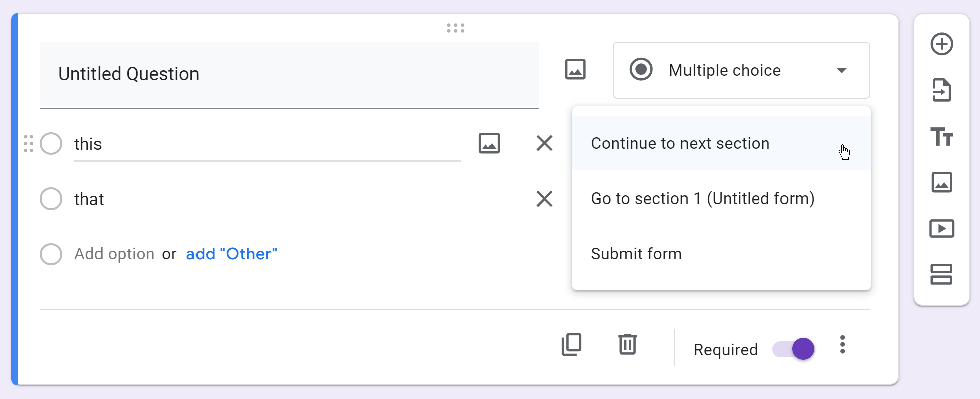
Task: Add an image to option "this"
Action: 489,143
